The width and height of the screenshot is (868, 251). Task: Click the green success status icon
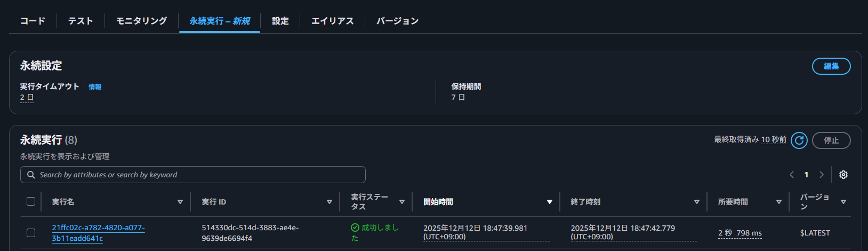point(355,228)
